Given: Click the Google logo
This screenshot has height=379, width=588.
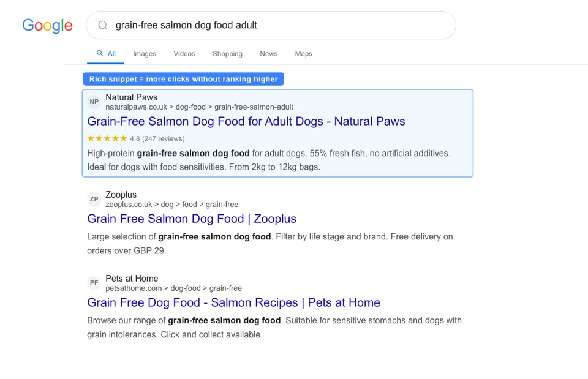Looking at the screenshot, I should 47,26.
